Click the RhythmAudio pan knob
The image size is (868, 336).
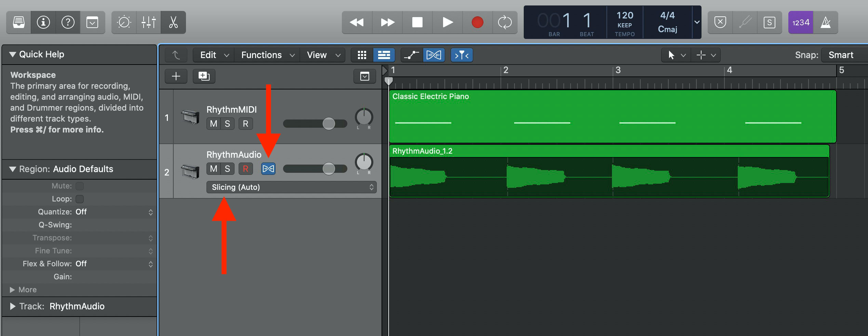coord(364,162)
